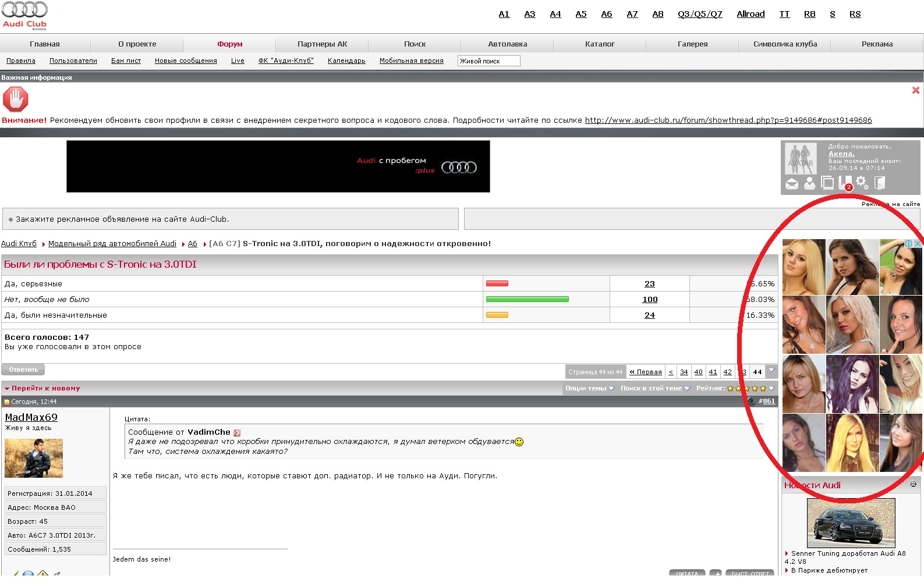Open Поиск в этой теме dropdown

pyautogui.click(x=655, y=388)
